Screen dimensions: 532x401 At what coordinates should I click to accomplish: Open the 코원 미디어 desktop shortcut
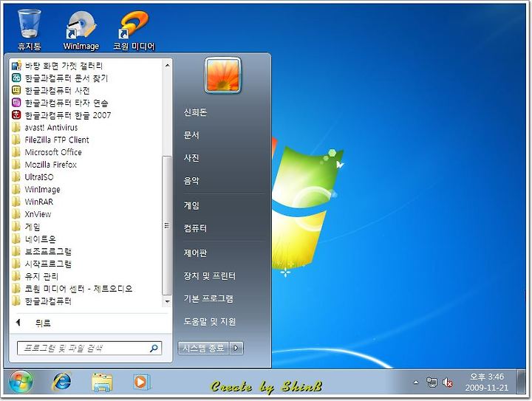pyautogui.click(x=134, y=30)
